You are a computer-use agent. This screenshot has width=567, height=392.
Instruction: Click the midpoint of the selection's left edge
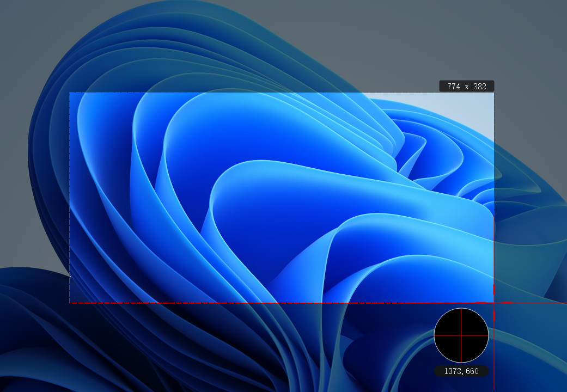pos(70,198)
